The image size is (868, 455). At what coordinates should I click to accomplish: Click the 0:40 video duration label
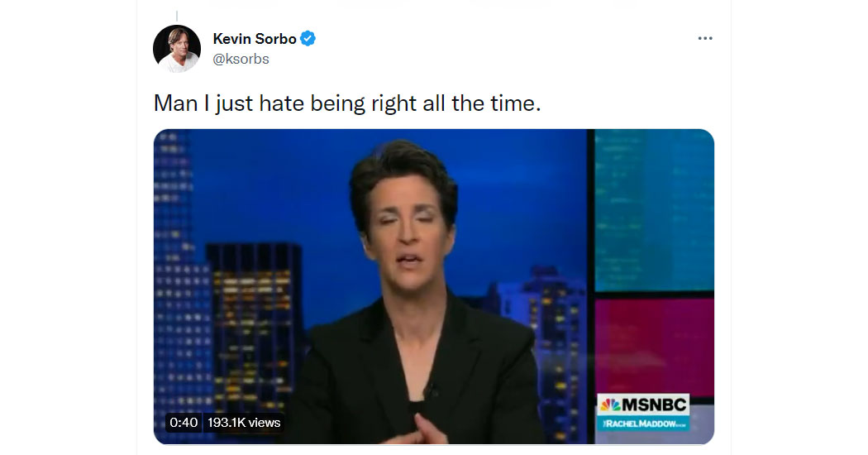pos(184,423)
